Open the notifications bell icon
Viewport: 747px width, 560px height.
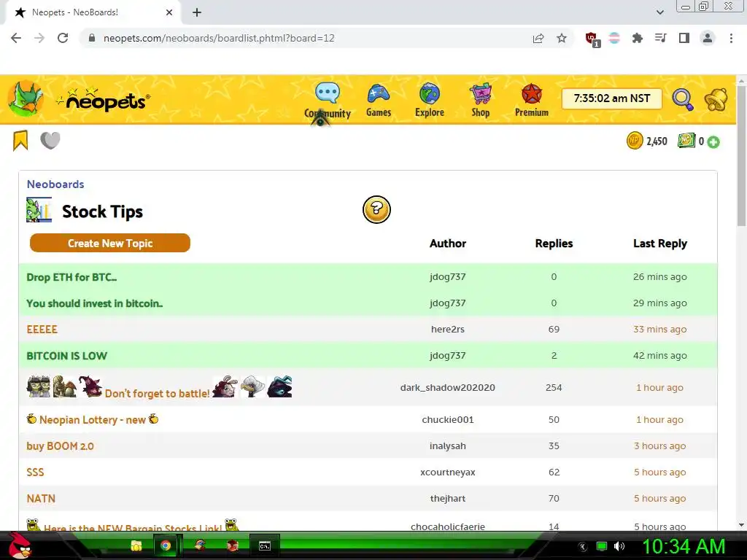coord(716,99)
